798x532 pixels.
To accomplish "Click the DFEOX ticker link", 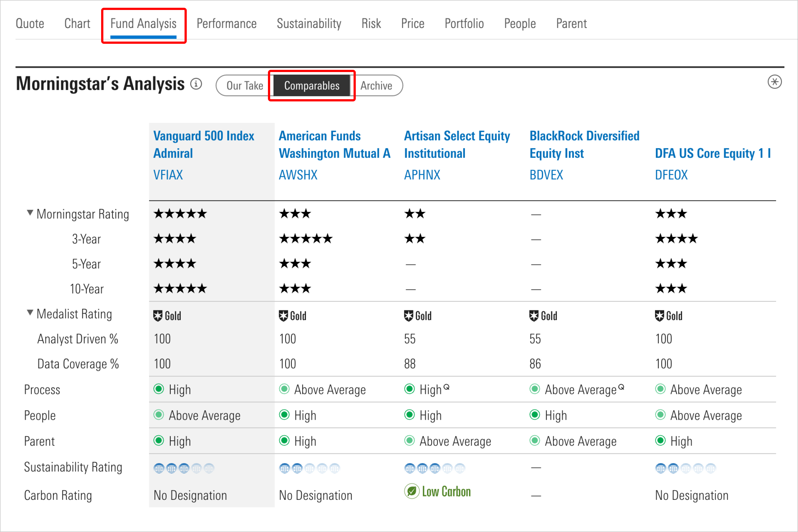I will pyautogui.click(x=671, y=175).
